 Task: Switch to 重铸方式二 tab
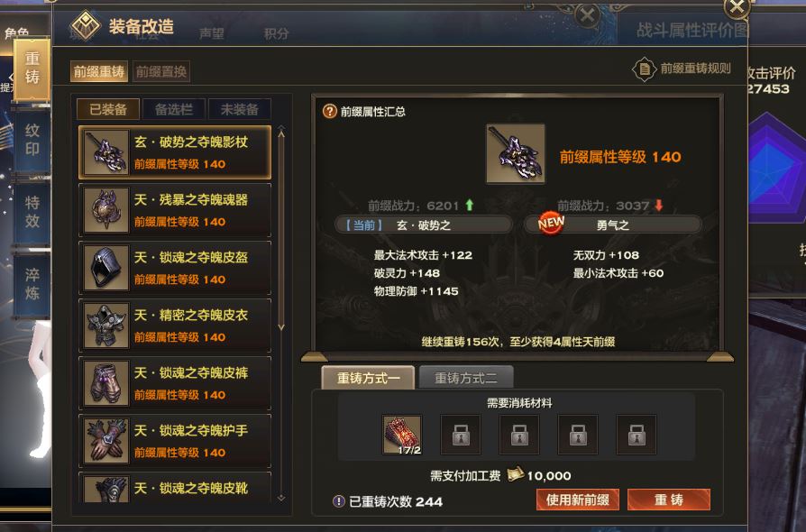coord(466,379)
